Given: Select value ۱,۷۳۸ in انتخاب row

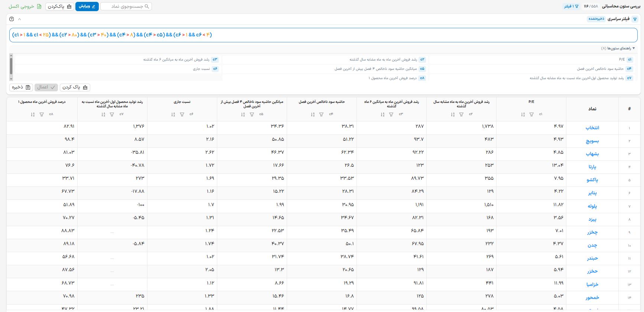Looking at the screenshot, I should point(488,126).
